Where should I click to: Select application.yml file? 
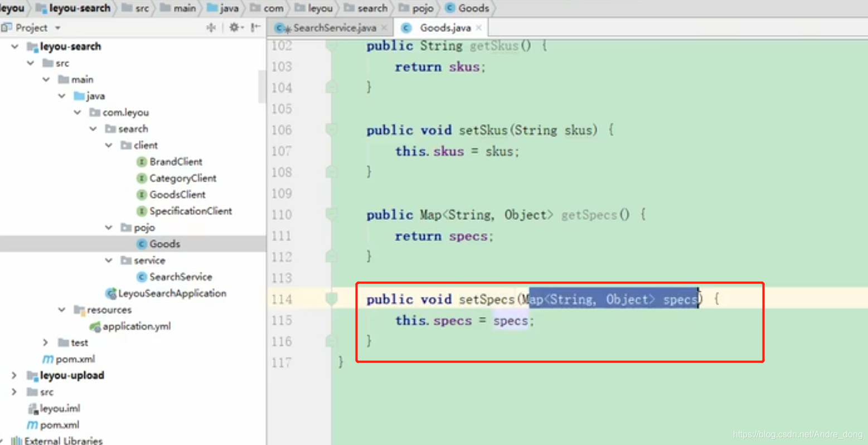[137, 326]
